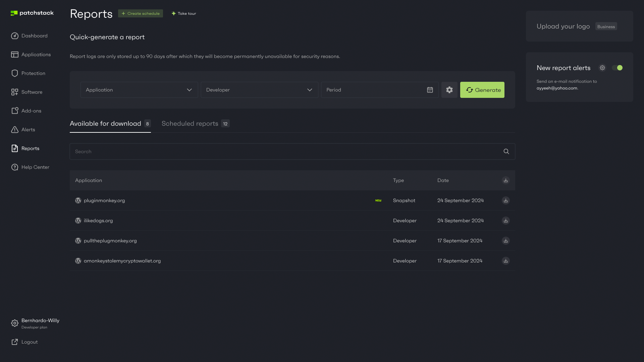Click the Create schedule button
The image size is (644, 362).
click(x=140, y=13)
